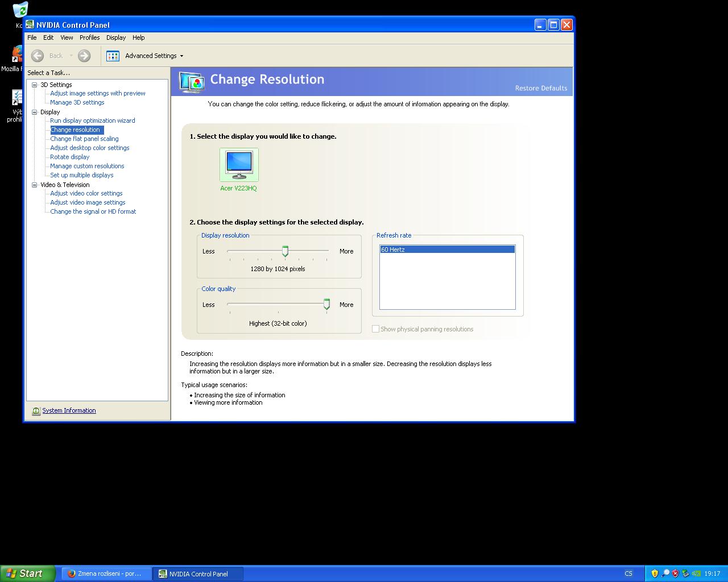Click the System Information icon
Image resolution: width=728 pixels, height=582 pixels.
click(x=36, y=411)
